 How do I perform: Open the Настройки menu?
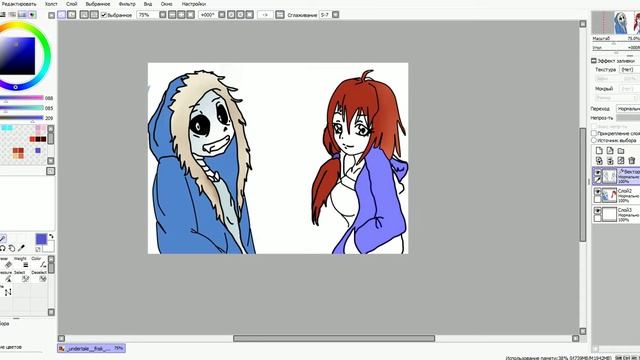193,4
